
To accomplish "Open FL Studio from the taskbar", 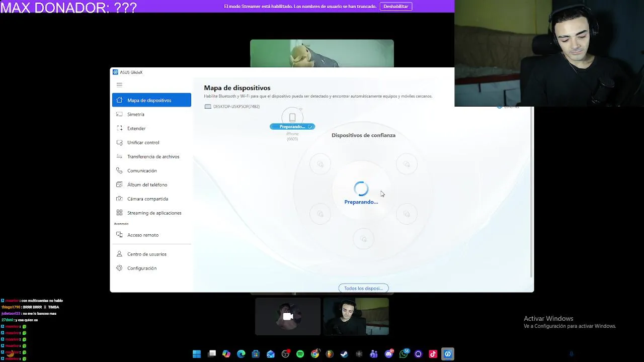I will [x=330, y=354].
